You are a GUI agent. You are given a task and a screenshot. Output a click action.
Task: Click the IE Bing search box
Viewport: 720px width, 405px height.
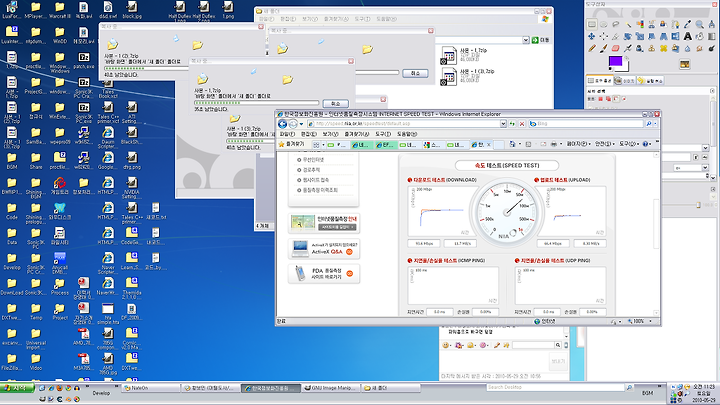click(x=586, y=124)
